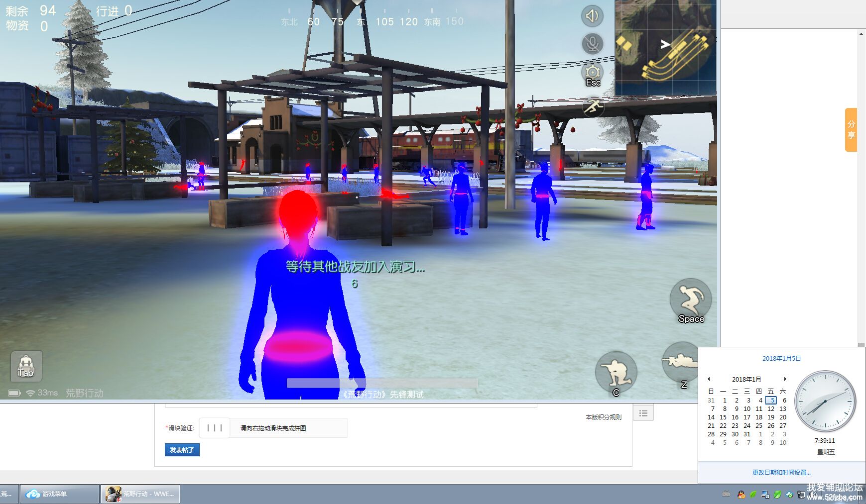The image size is (866, 504).
Task: Click the keyboard input method tray icon
Action: point(726,495)
